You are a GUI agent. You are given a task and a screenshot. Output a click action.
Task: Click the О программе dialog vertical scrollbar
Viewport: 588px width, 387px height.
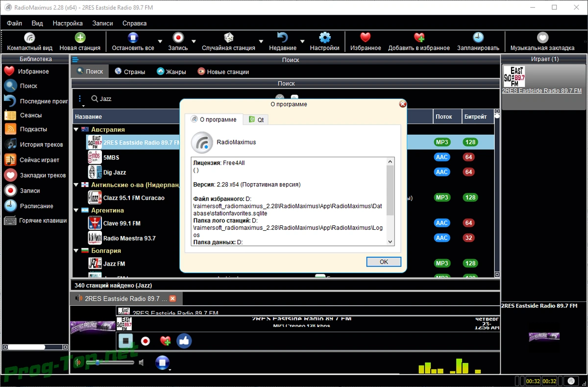[391, 201]
